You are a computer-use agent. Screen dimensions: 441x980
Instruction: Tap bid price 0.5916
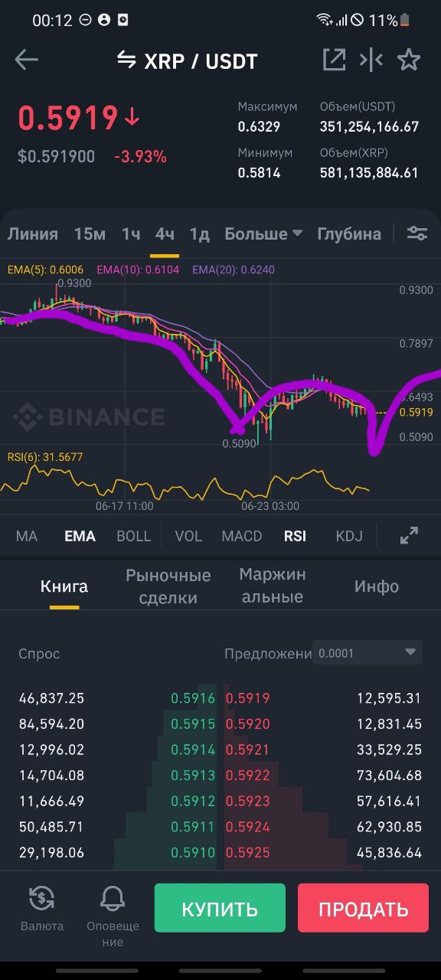point(193,698)
